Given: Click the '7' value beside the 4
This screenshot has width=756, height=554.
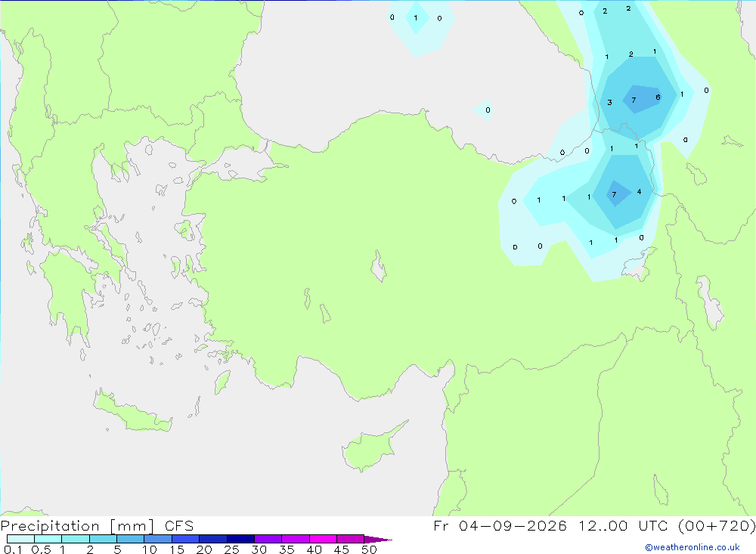Looking at the screenshot, I should click(x=614, y=195).
